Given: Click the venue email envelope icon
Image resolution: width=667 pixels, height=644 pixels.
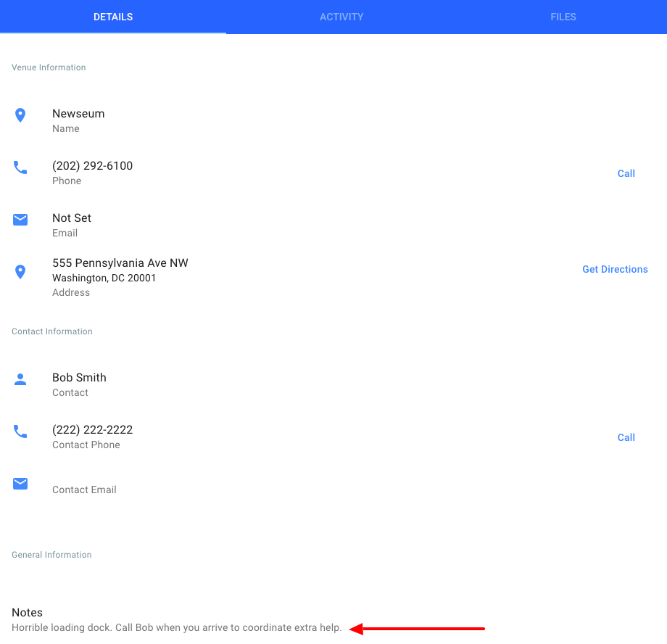Looking at the screenshot, I should (x=20, y=220).
